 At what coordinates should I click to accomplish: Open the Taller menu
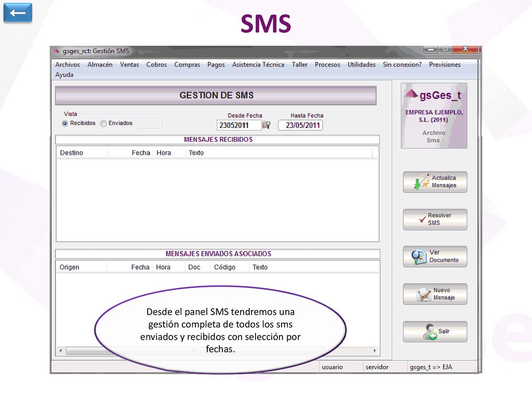tap(300, 64)
